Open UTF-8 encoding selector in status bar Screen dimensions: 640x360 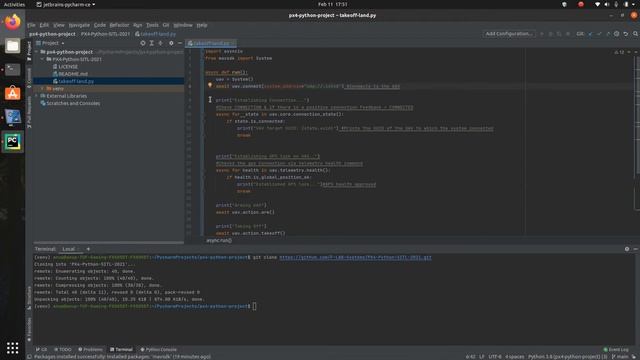tap(495, 357)
